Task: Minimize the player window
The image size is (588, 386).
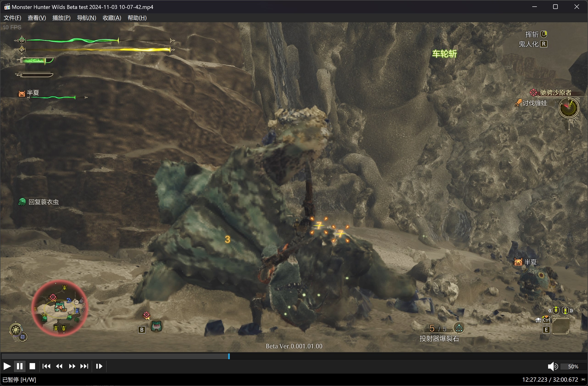Action: pos(535,7)
